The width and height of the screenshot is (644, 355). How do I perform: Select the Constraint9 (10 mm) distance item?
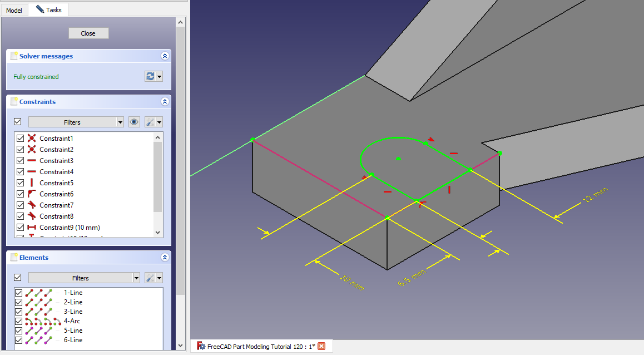(x=70, y=227)
